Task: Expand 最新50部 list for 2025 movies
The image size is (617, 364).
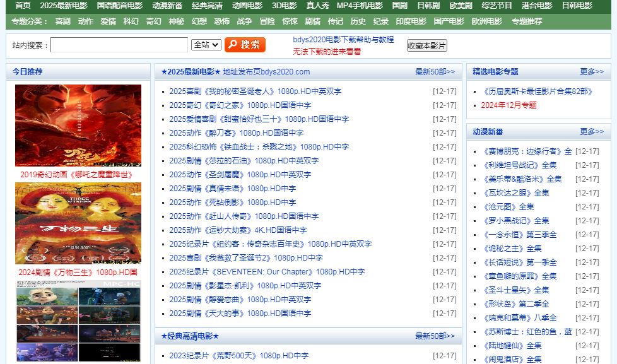Action: click(434, 72)
